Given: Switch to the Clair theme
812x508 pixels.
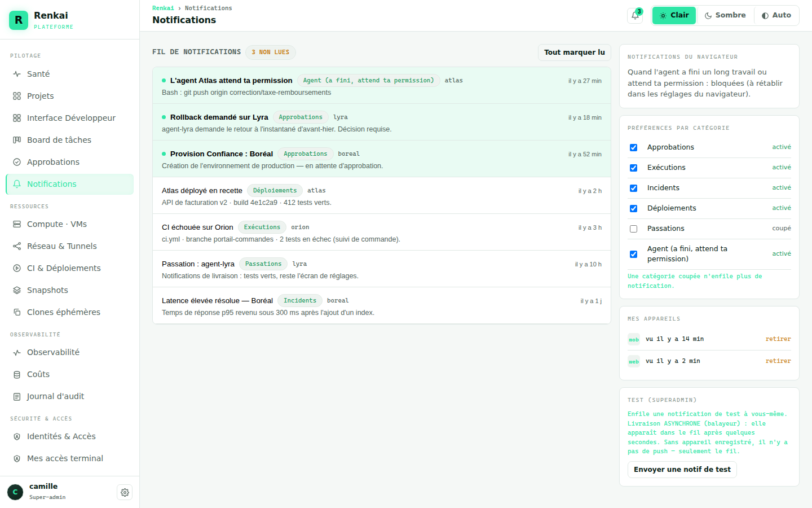Looking at the screenshot, I should 674,15.
